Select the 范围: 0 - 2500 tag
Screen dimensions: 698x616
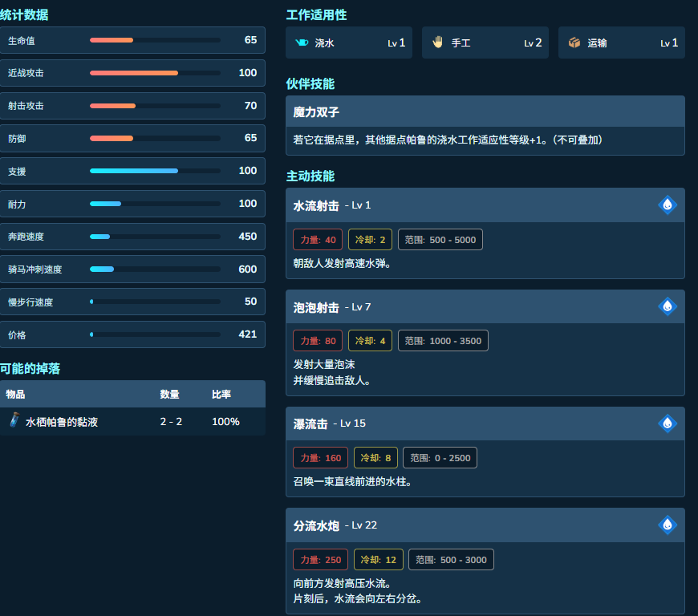(x=440, y=457)
